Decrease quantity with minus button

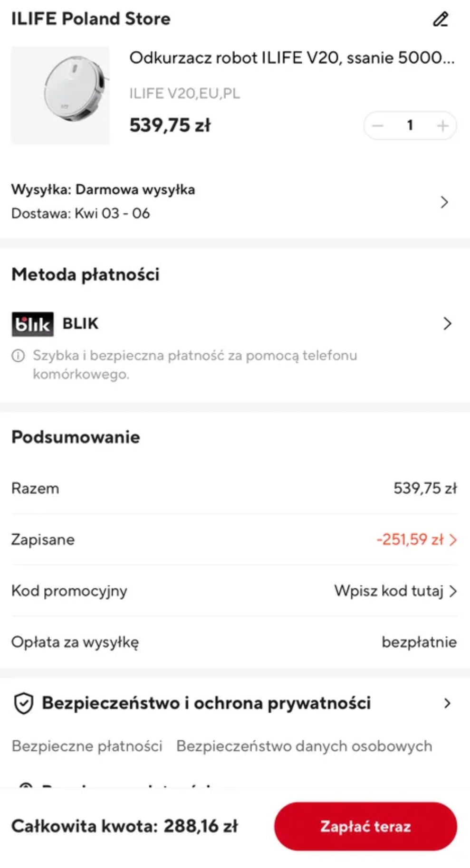click(x=378, y=126)
